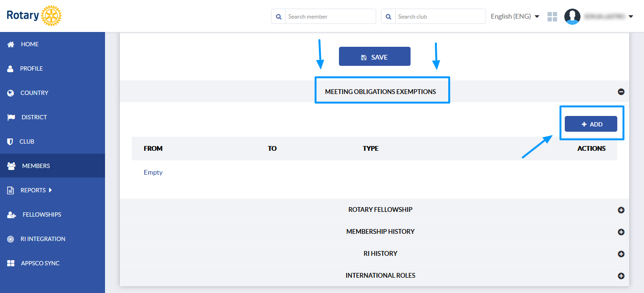
Task: Click the Add exemption button
Action: (591, 124)
